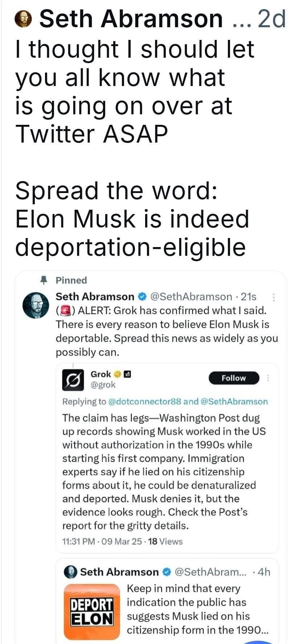The height and width of the screenshot is (644, 299).
Task: Click Grok's gold verification badge
Action: (x=117, y=374)
